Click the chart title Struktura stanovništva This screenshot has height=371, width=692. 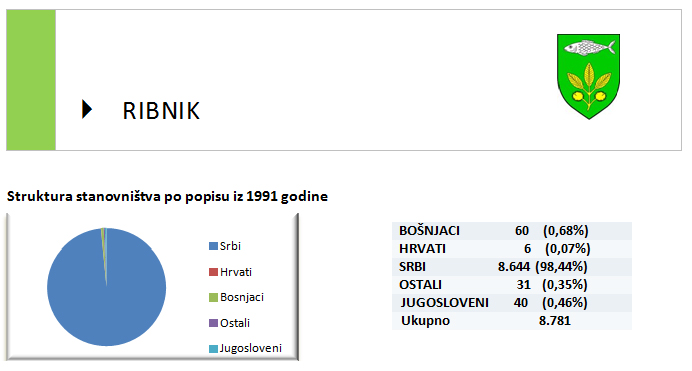click(x=167, y=196)
